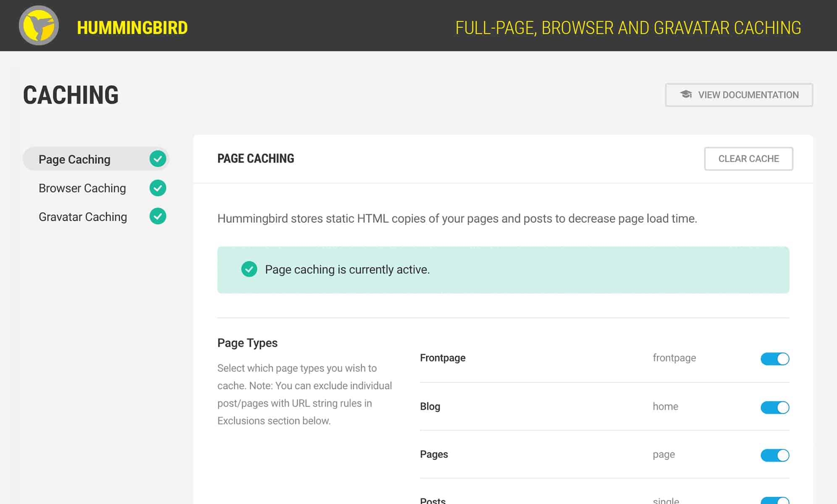This screenshot has height=504, width=837.
Task: Click the frontpage label next to its toggle
Action: tap(674, 358)
